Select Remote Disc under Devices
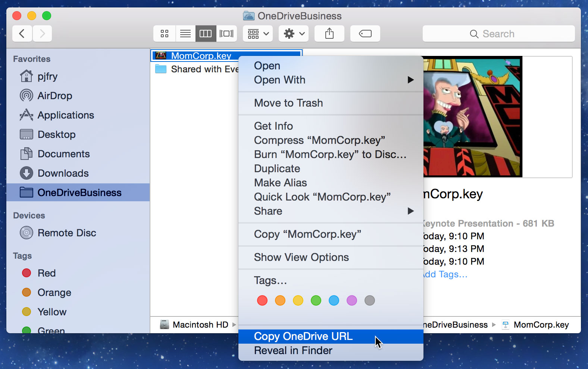 pos(66,233)
